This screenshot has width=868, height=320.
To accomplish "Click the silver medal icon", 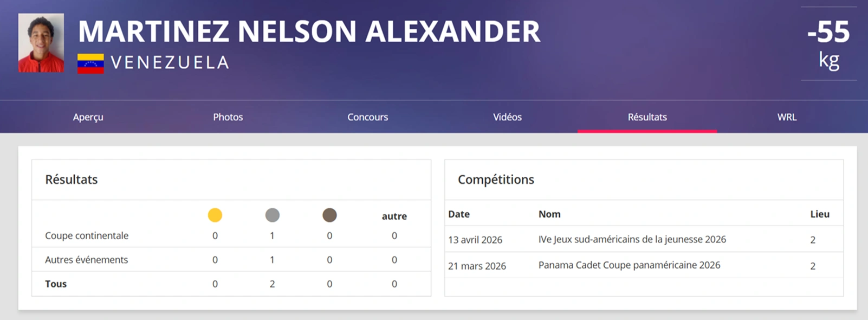I will 273,215.
